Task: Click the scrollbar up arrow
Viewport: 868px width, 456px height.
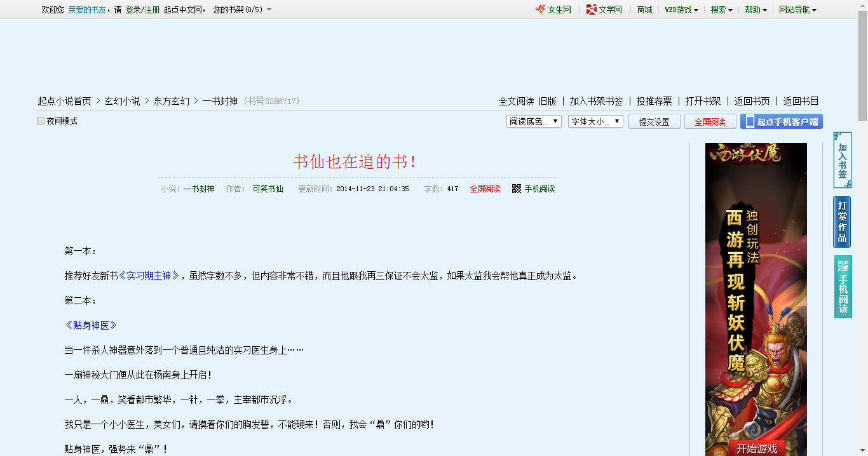Action: (863, 4)
